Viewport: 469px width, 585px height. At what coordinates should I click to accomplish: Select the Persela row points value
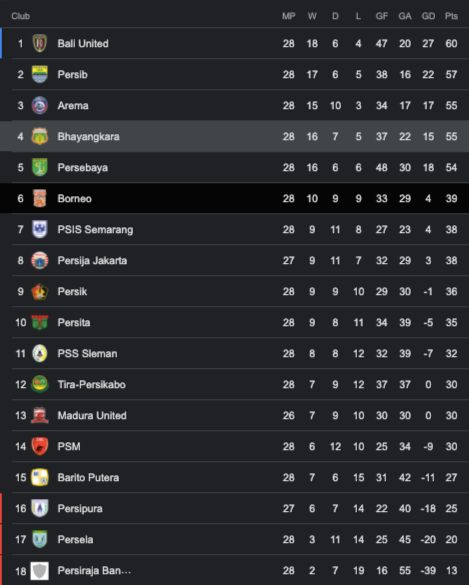(451, 539)
